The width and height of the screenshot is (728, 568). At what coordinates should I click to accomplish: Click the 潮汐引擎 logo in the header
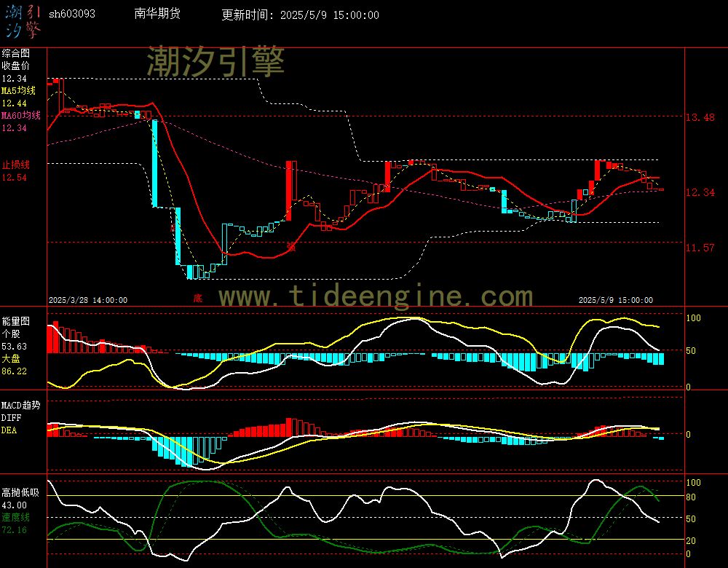(x=23, y=21)
